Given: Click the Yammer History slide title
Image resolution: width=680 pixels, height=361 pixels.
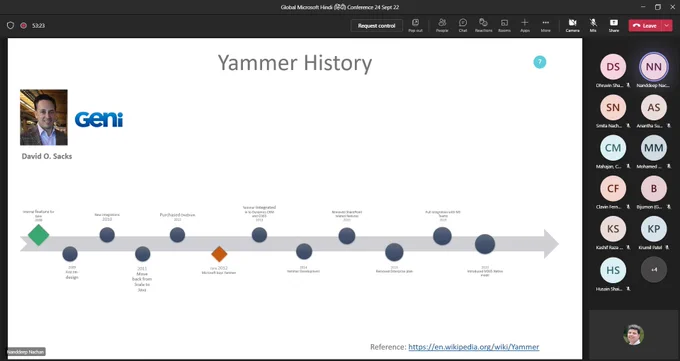Looking at the screenshot, I should [295, 63].
